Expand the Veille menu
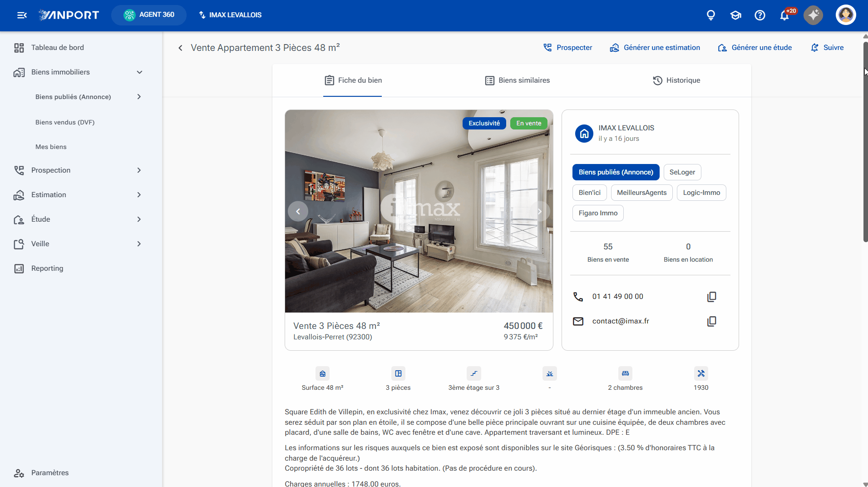This screenshot has height=487, width=868. (139, 244)
